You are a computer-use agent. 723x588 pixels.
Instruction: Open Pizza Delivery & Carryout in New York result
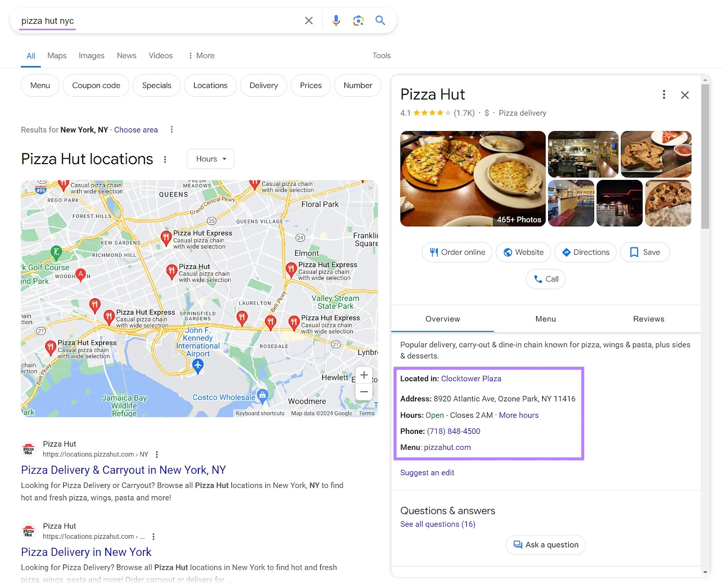tap(123, 470)
